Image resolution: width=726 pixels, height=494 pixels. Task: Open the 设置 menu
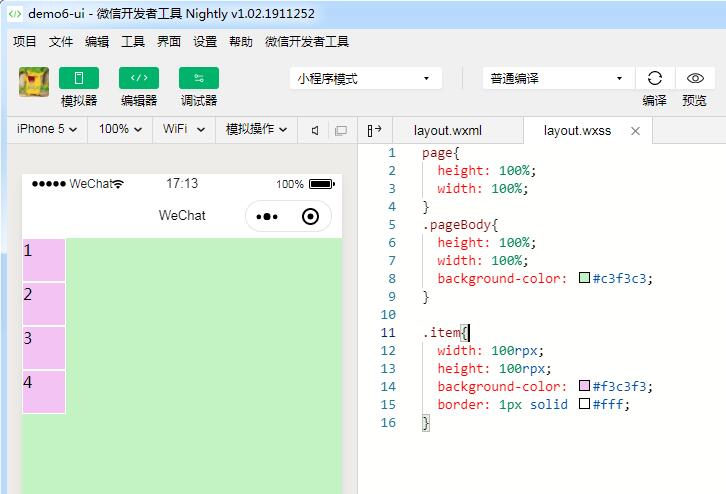coord(205,42)
